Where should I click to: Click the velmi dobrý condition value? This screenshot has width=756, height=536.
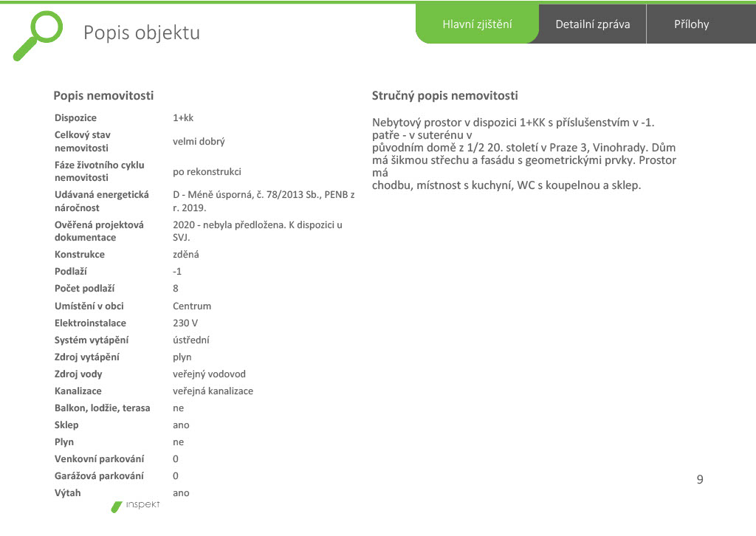(x=199, y=142)
